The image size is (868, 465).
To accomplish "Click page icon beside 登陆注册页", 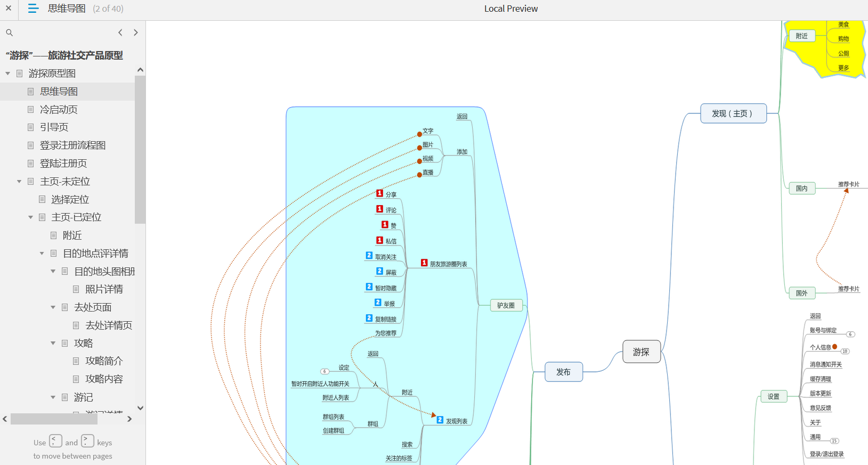I will [x=30, y=164].
